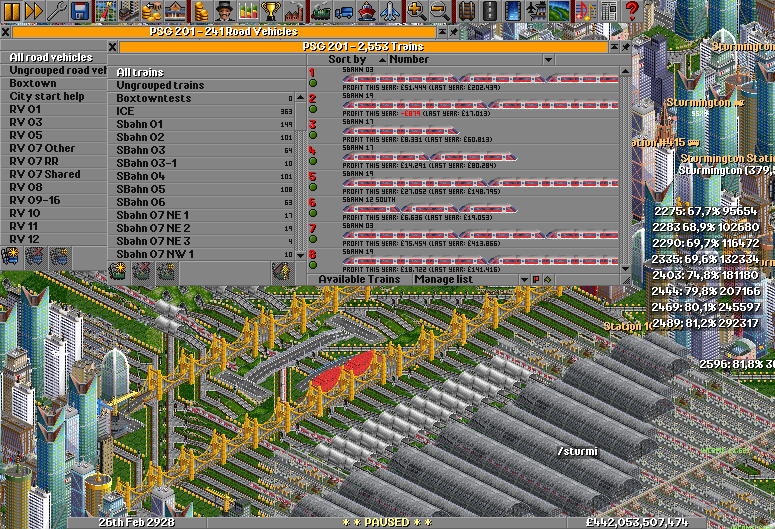The image size is (775, 529).
Task: Click down arrow of group list scrollbar
Action: (301, 255)
